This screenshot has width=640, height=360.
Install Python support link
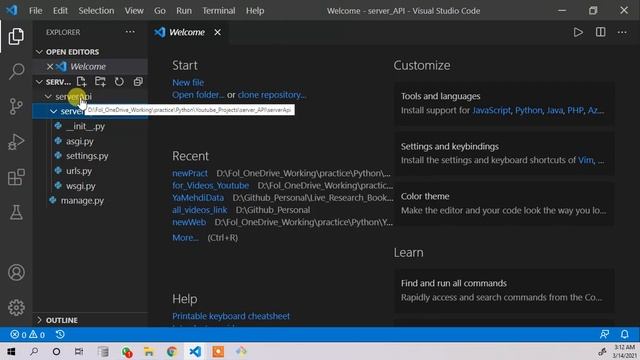coord(529,110)
